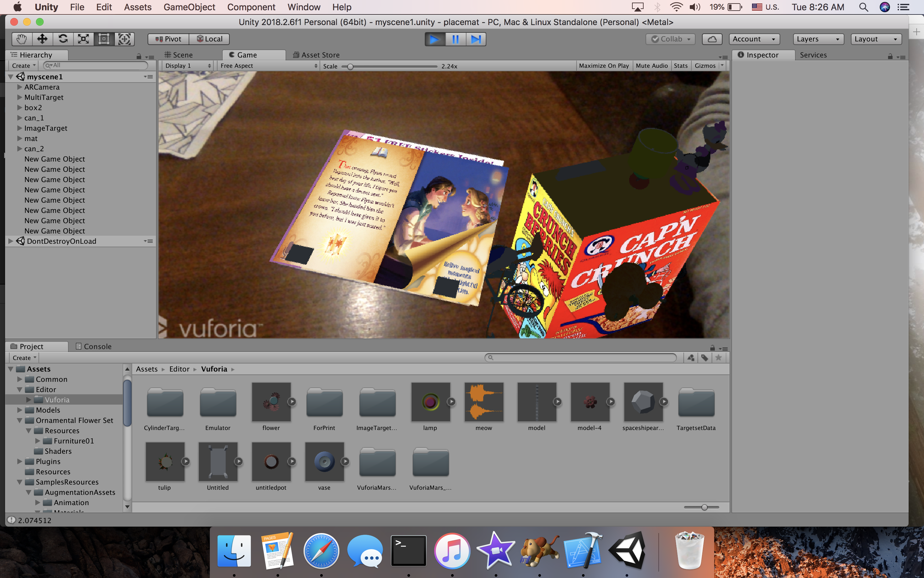Open the cloud services button
This screenshot has height=578, width=924.
pos(712,39)
